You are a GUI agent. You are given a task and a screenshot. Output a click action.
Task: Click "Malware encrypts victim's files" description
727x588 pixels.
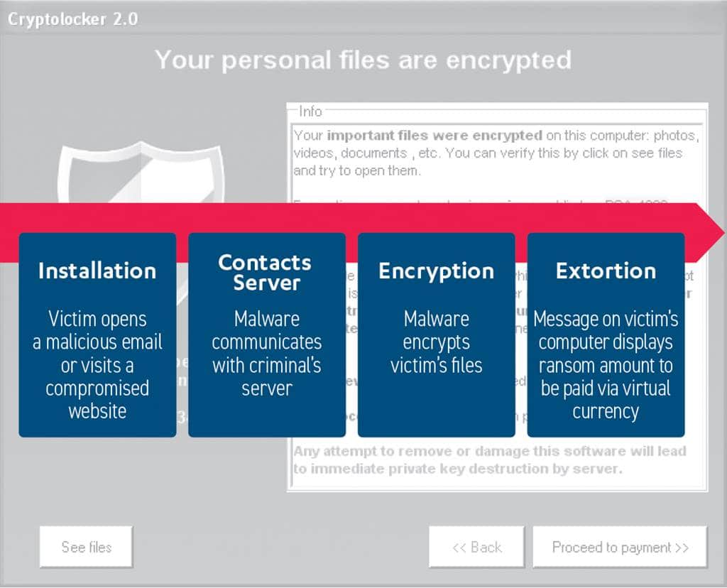click(436, 342)
